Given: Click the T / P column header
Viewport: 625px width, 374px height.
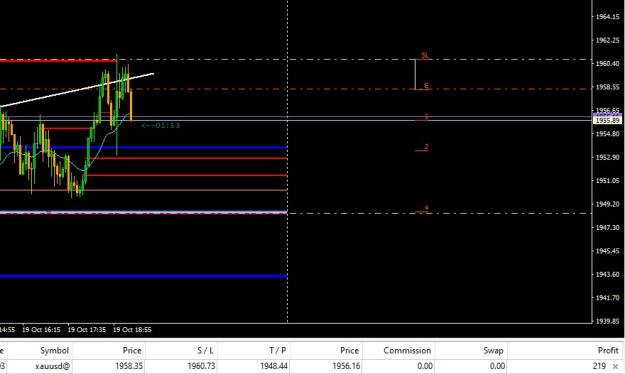Looking at the screenshot, I should (277, 350).
